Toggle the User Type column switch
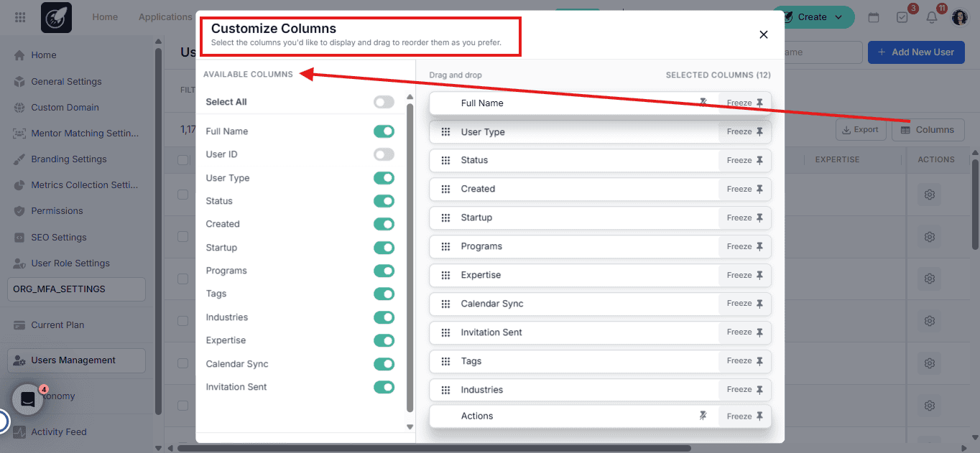The height and width of the screenshot is (453, 980). [x=384, y=178]
